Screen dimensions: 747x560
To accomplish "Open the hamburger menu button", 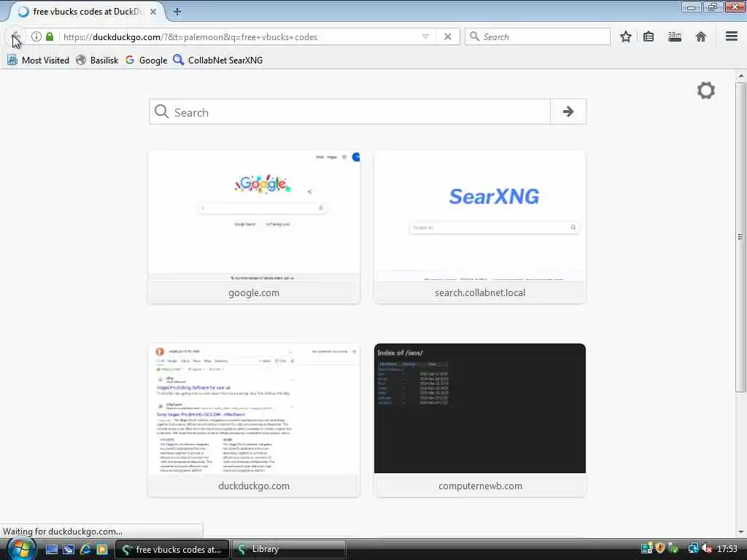I will point(731,36).
